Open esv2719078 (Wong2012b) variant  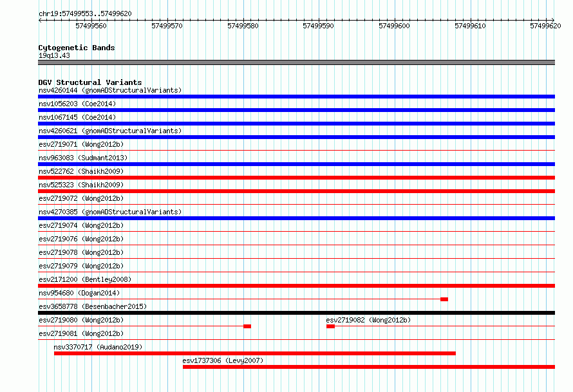pos(81,252)
